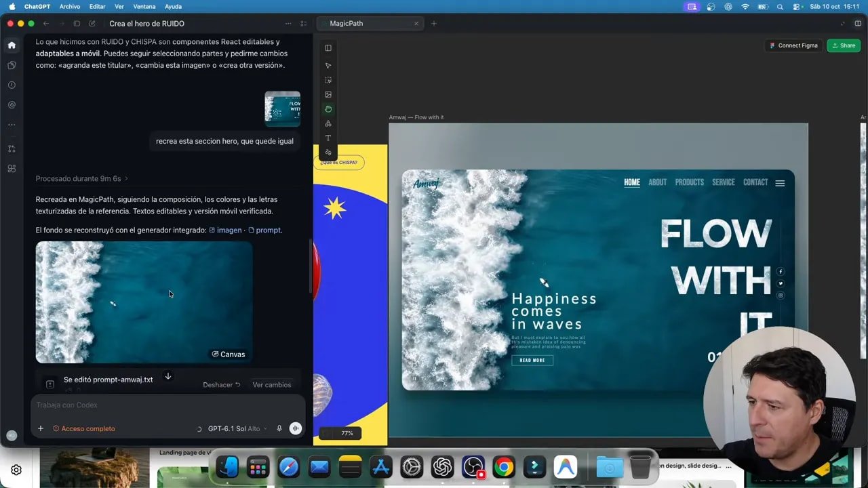Click the Connect Figma button
The height and width of the screenshot is (488, 868).
click(793, 45)
